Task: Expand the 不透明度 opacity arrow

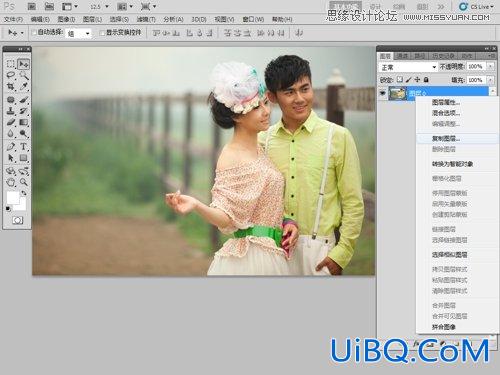Action: [490, 67]
